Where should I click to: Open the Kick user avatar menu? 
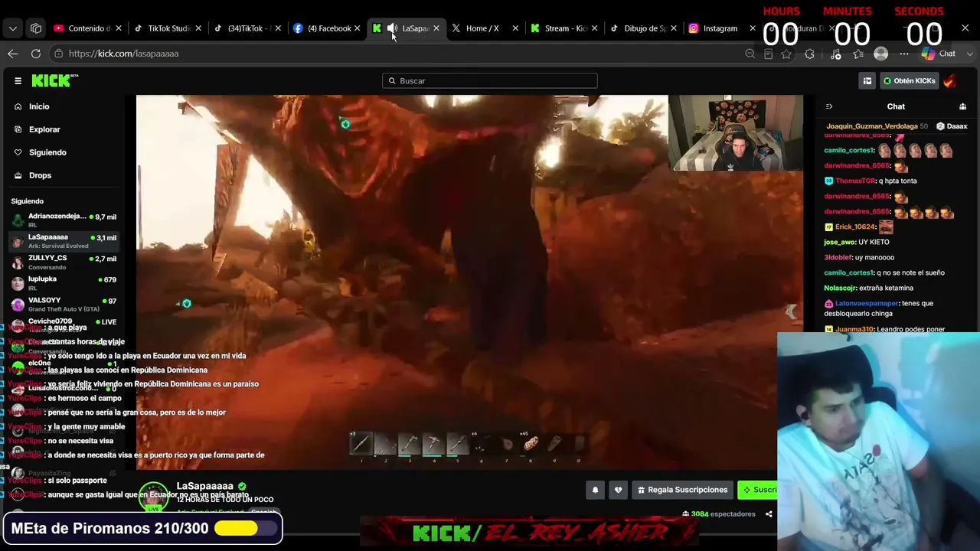pyautogui.click(x=950, y=80)
